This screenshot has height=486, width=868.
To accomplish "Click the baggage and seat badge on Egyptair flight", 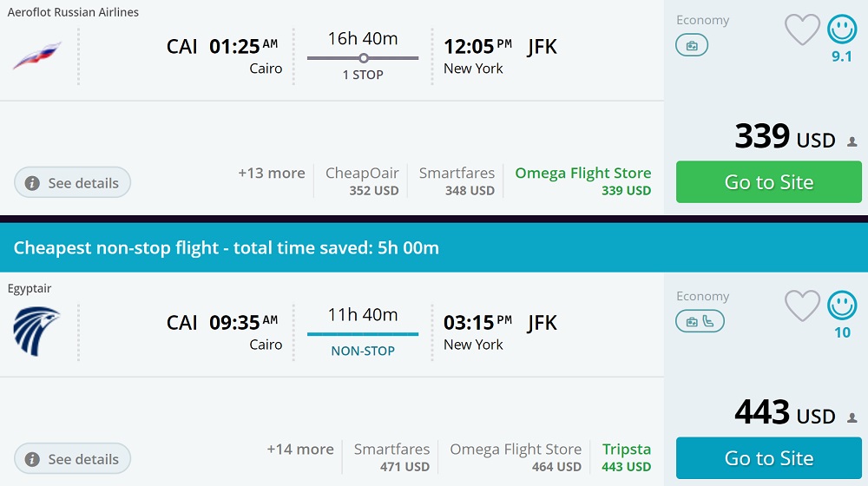I will coord(700,322).
